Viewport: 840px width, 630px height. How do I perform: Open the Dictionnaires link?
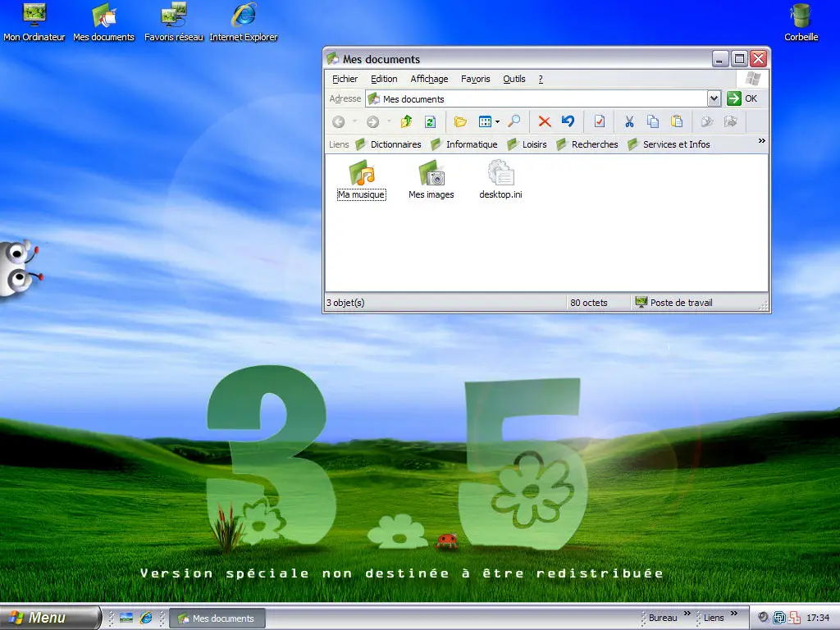(x=388, y=144)
